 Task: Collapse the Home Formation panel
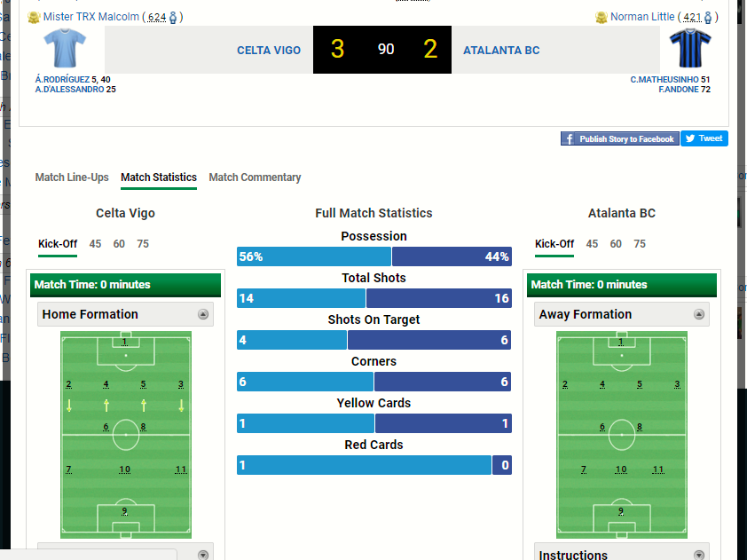point(203,314)
